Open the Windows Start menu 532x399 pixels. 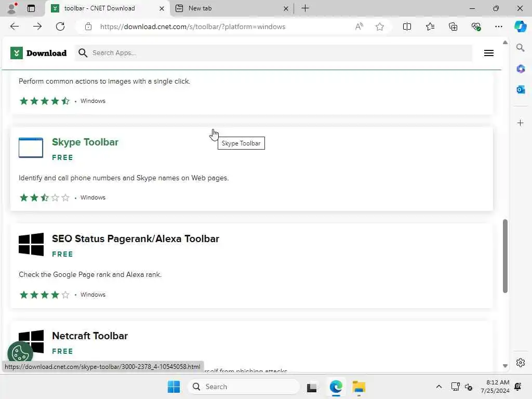coord(174,387)
